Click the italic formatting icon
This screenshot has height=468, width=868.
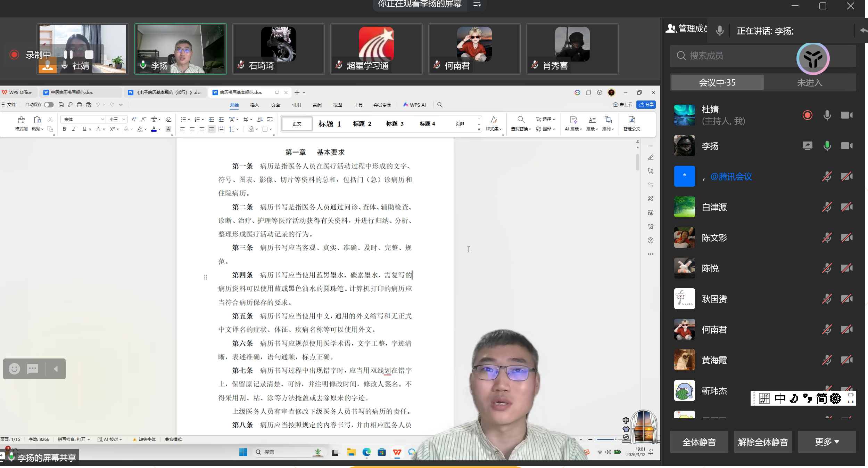click(74, 129)
